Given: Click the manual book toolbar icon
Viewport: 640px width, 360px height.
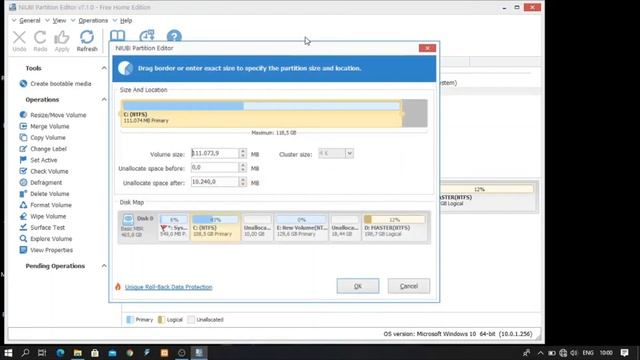Looking at the screenshot, I should click(118, 36).
